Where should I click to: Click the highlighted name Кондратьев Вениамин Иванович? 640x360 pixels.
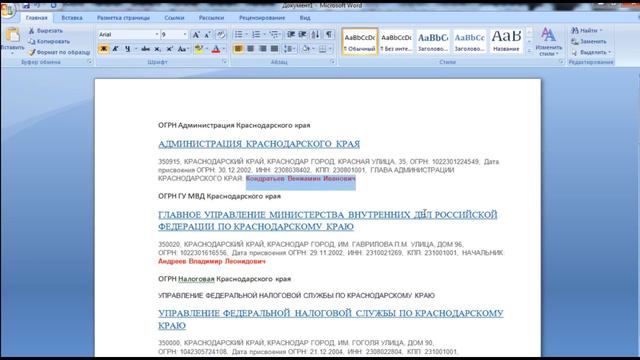(x=301, y=179)
